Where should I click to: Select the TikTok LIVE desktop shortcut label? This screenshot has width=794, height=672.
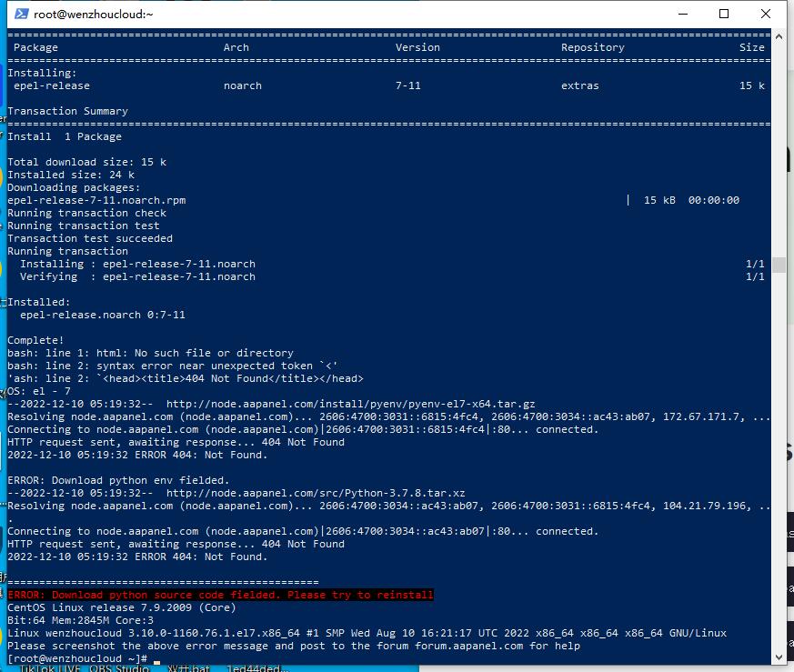[50, 668]
